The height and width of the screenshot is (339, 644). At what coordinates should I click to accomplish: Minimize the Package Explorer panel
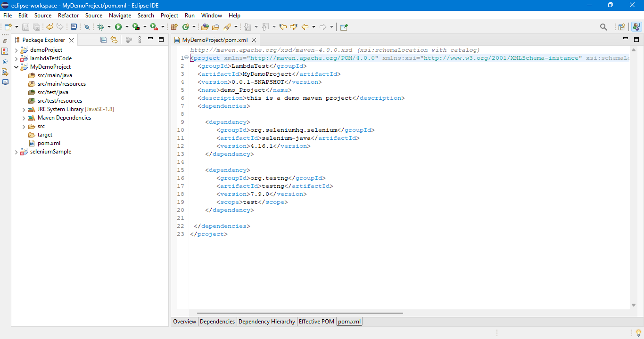click(150, 39)
